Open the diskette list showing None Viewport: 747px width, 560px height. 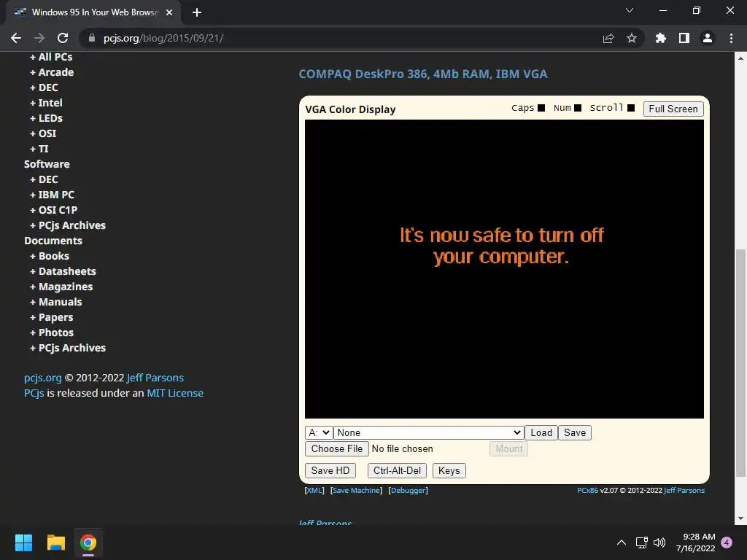click(429, 432)
